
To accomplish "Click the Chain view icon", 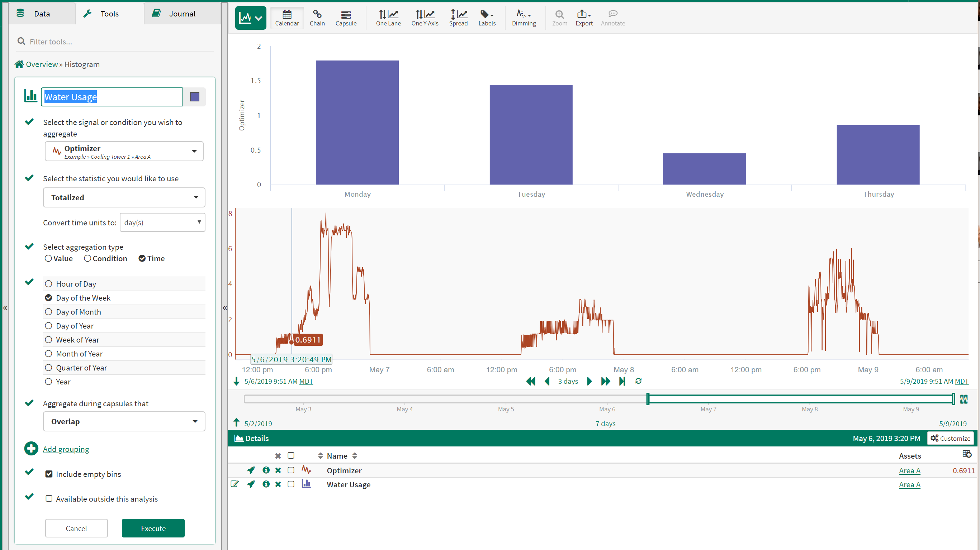I will click(x=317, y=18).
